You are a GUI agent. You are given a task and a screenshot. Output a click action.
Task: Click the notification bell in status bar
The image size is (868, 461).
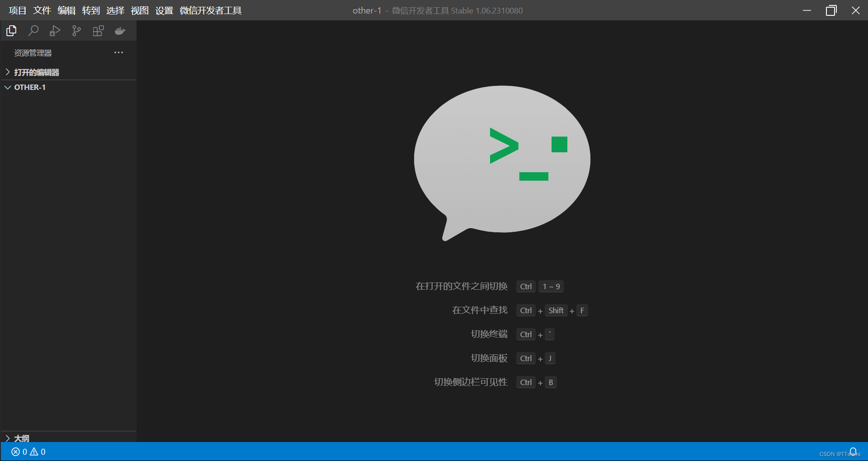click(x=853, y=452)
